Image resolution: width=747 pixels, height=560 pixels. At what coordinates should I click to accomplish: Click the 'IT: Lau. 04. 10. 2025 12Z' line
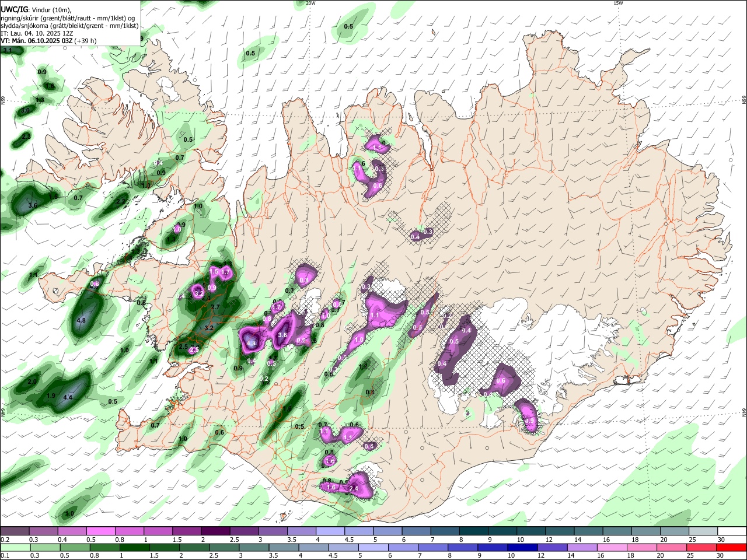pyautogui.click(x=36, y=33)
